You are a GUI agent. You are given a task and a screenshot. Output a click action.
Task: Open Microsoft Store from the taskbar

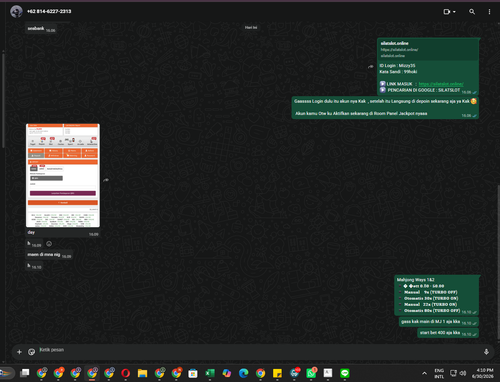[x=193, y=373]
